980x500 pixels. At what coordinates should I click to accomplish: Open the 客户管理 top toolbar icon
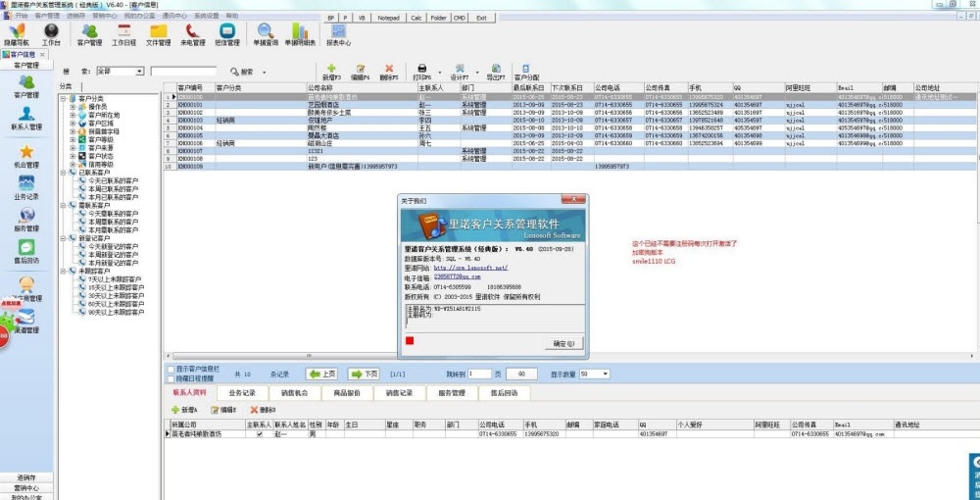(x=89, y=35)
